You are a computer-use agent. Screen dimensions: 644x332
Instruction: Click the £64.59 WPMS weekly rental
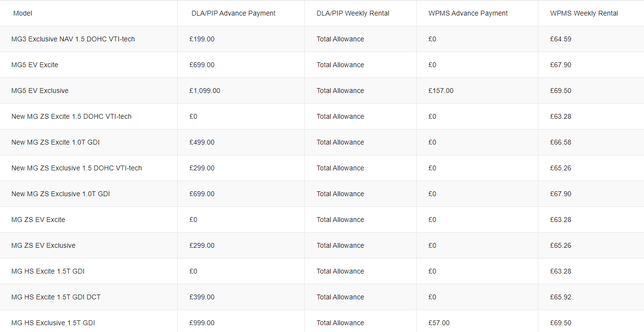[x=560, y=39]
